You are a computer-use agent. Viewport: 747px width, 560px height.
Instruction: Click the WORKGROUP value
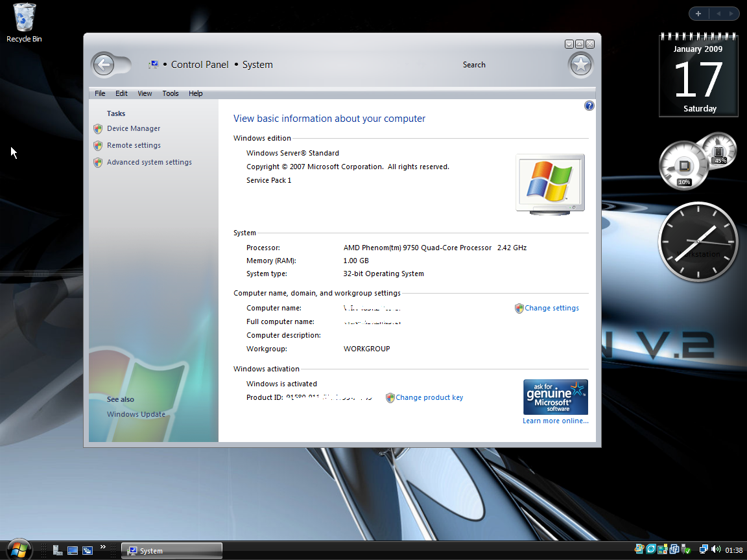pos(367,349)
